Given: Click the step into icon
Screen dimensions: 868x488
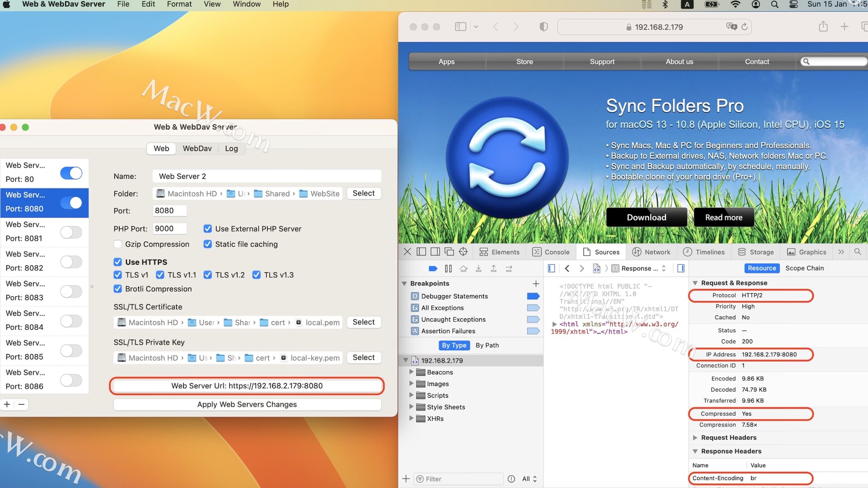Looking at the screenshot, I should click(478, 268).
